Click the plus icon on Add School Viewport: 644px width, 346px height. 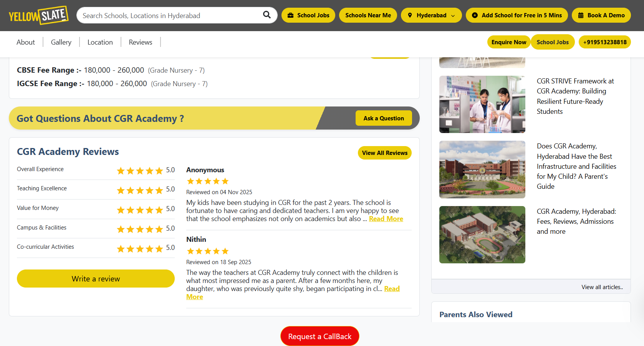tap(475, 15)
